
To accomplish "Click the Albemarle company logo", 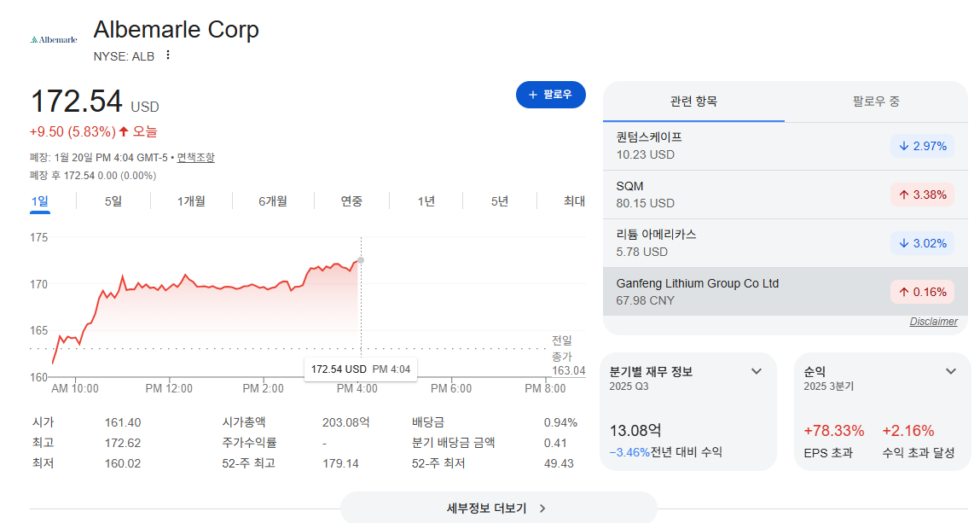I will coord(54,39).
